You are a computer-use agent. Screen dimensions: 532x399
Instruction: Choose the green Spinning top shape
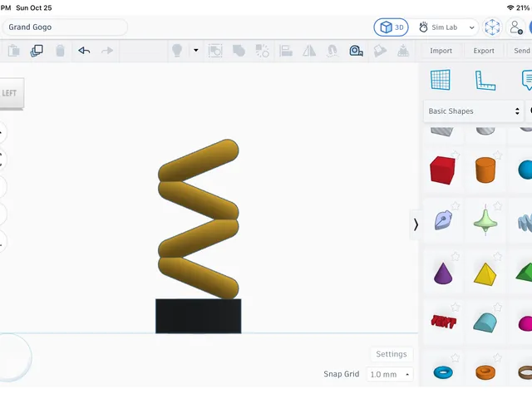click(x=485, y=222)
